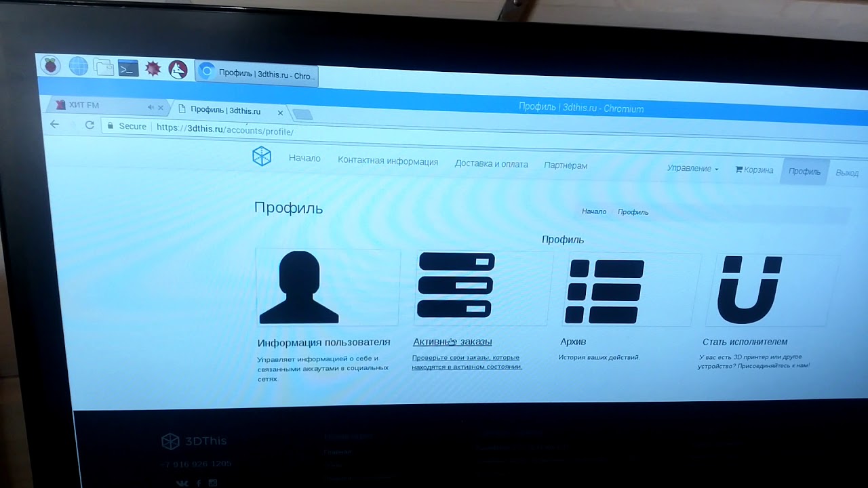Click the 'Управляет информацией о себе' description
Viewport: 868px width, 488px height.
(x=323, y=369)
